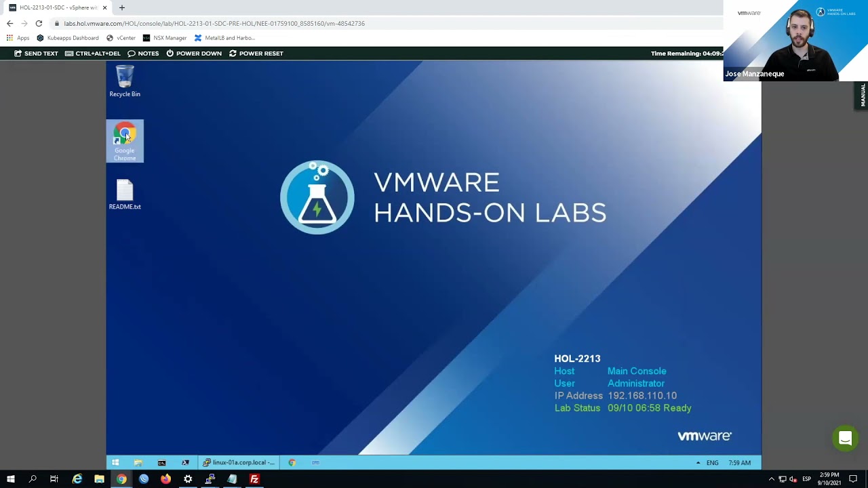Viewport: 868px width, 488px height.
Task: Open the Google Chrome desktop shortcut
Action: coord(125,141)
